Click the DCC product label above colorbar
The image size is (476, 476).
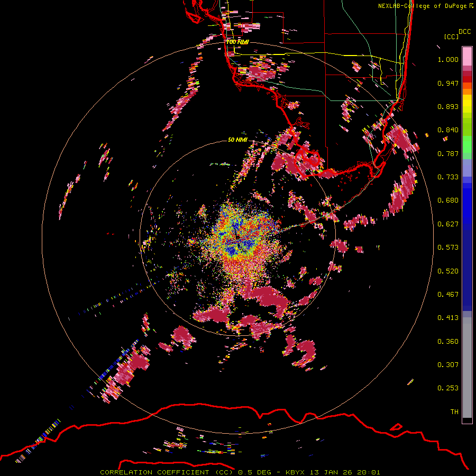tap(464, 32)
